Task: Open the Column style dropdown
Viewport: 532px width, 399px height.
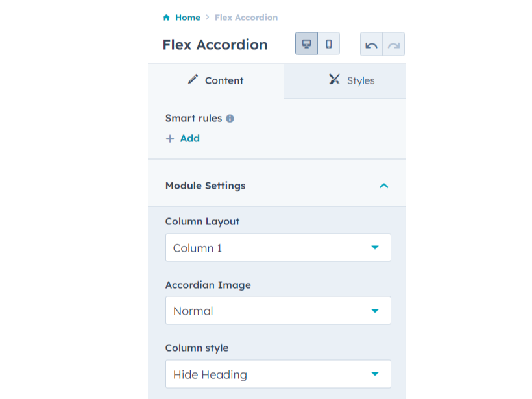Action: [278, 374]
